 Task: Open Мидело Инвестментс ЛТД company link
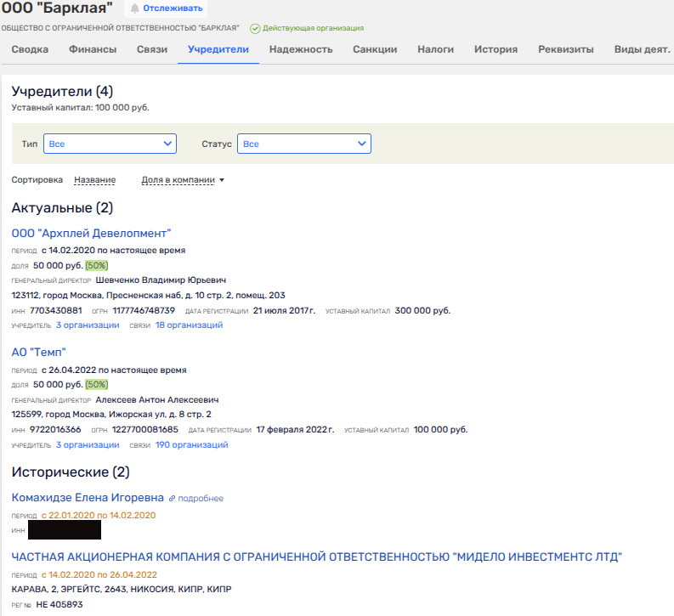click(x=317, y=557)
